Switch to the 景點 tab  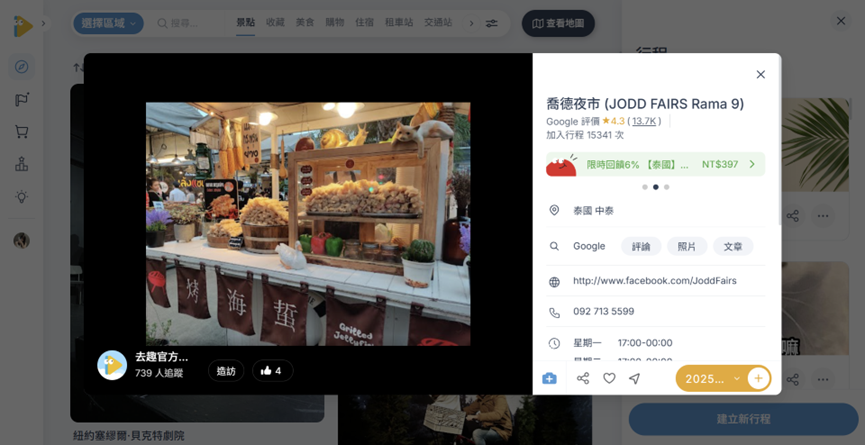point(245,23)
